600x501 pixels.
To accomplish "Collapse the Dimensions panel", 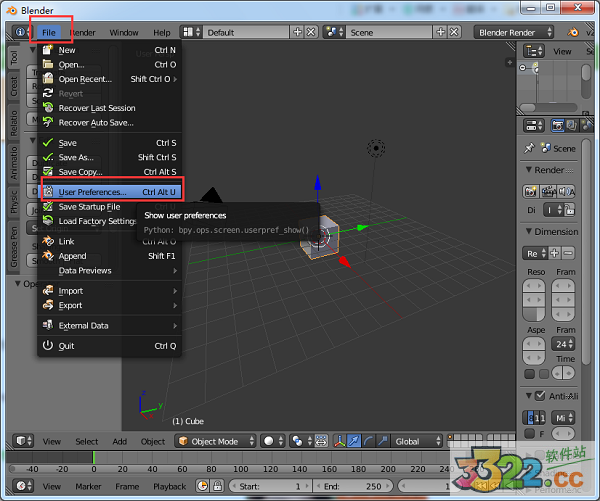I will pyautogui.click(x=528, y=232).
